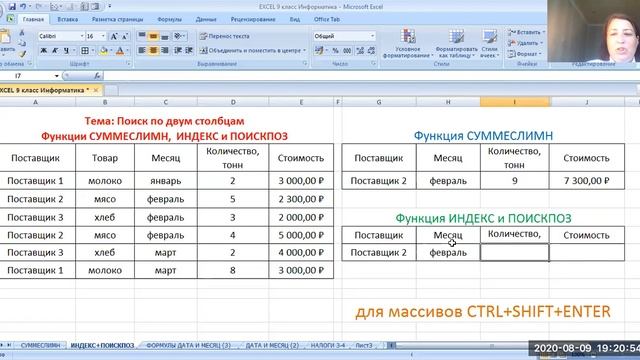The width and height of the screenshot is (640, 360).
Task: Open the borders tool icon
Action: coord(84,51)
